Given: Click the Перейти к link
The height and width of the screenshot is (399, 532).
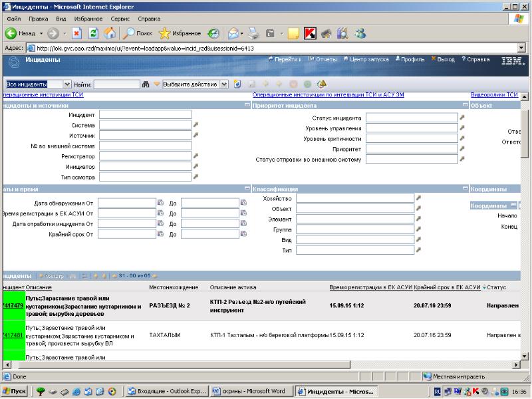Looking at the screenshot, I should click(x=285, y=59).
